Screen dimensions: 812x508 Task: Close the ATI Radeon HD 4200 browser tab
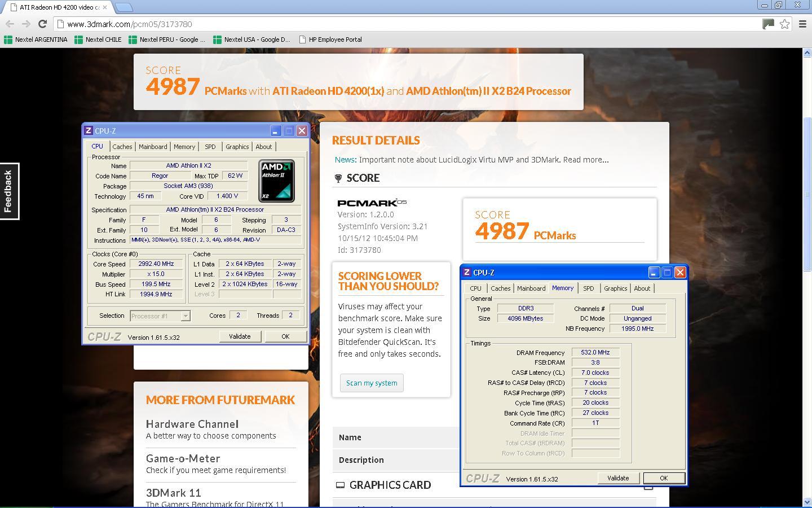(x=105, y=7)
